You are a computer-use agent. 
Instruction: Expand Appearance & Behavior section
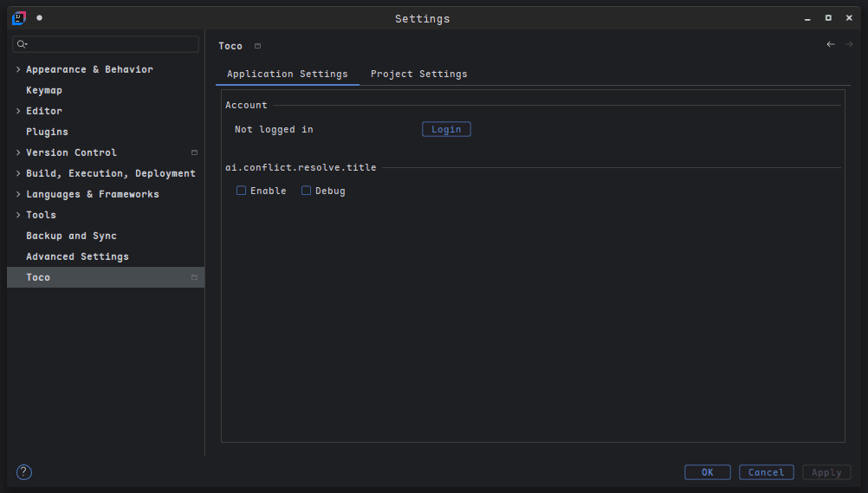coord(18,69)
